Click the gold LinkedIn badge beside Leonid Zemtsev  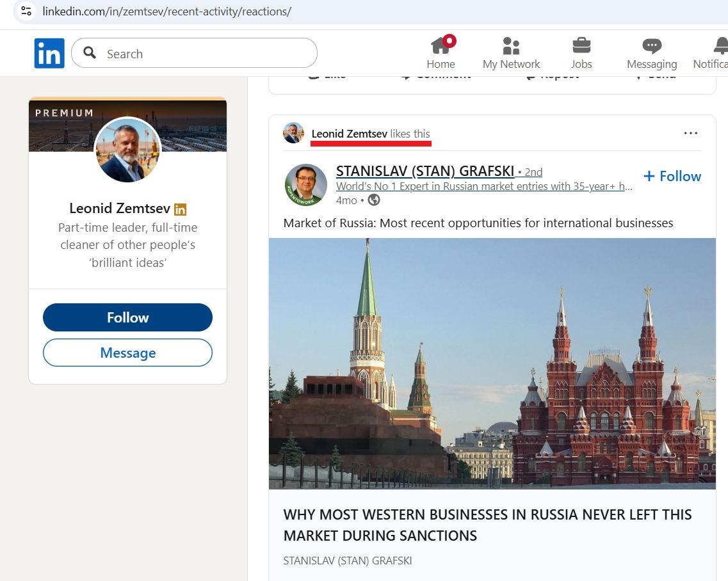point(180,209)
